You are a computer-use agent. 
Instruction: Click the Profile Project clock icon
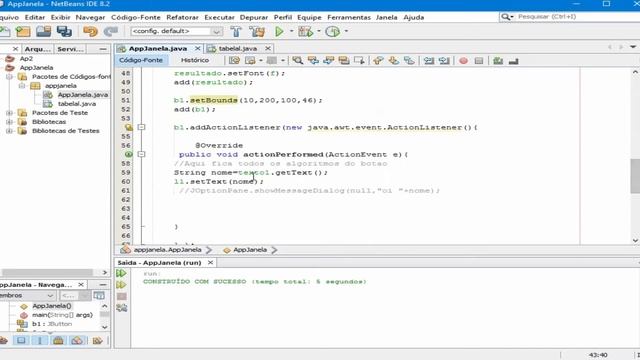click(333, 31)
